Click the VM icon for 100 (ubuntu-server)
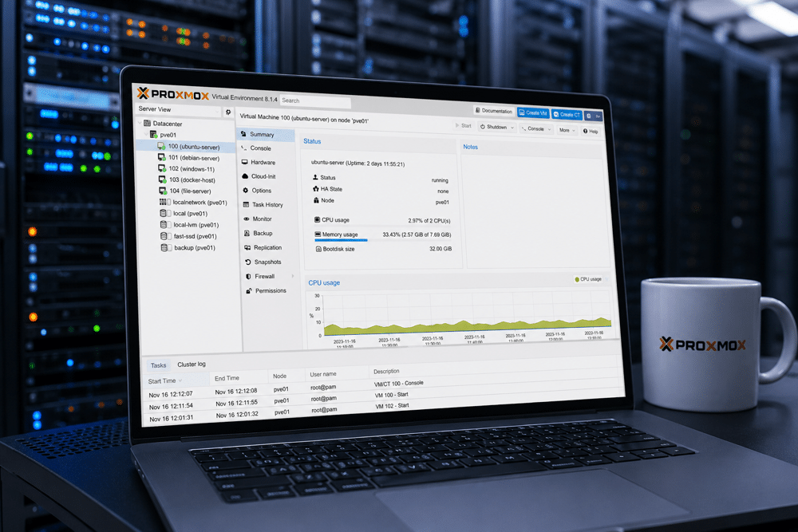Image resolution: width=798 pixels, height=532 pixels. [x=161, y=146]
